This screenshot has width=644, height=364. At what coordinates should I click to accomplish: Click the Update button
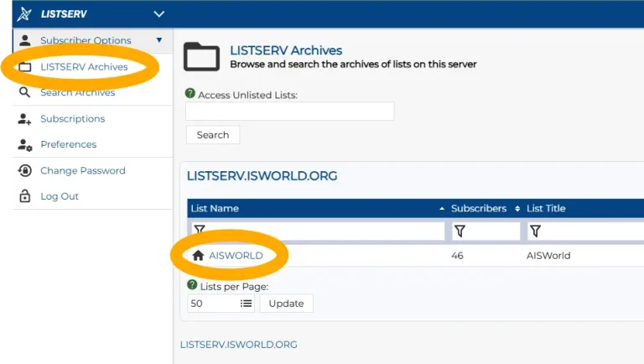tap(286, 304)
